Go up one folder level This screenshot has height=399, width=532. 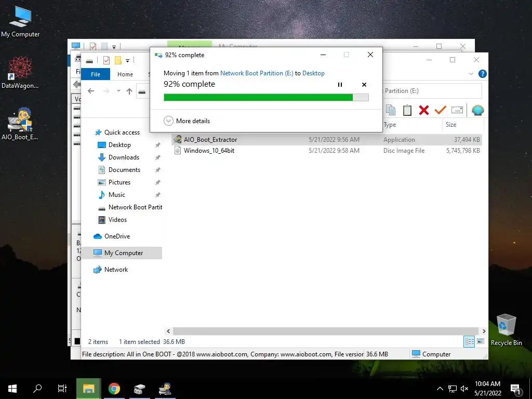coord(129,91)
